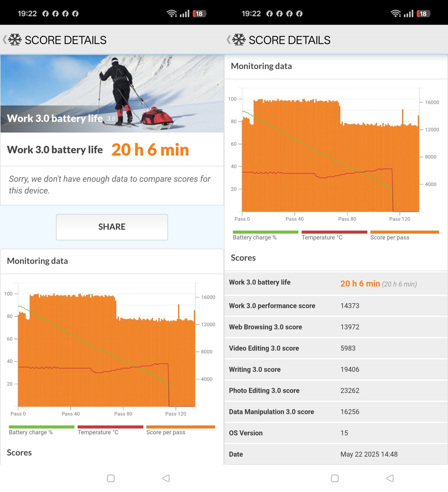Select the Web Browsing 3.0 score row
This screenshot has height=492, width=448.
tap(336, 327)
